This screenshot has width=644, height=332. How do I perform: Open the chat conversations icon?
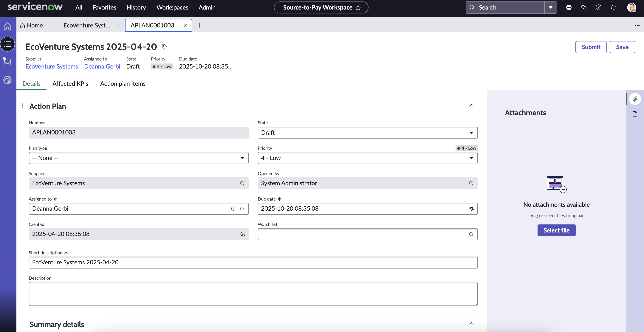(x=584, y=7)
